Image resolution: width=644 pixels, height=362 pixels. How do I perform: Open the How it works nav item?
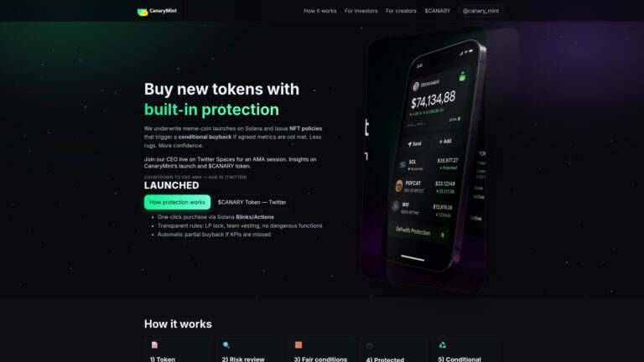pyautogui.click(x=320, y=11)
